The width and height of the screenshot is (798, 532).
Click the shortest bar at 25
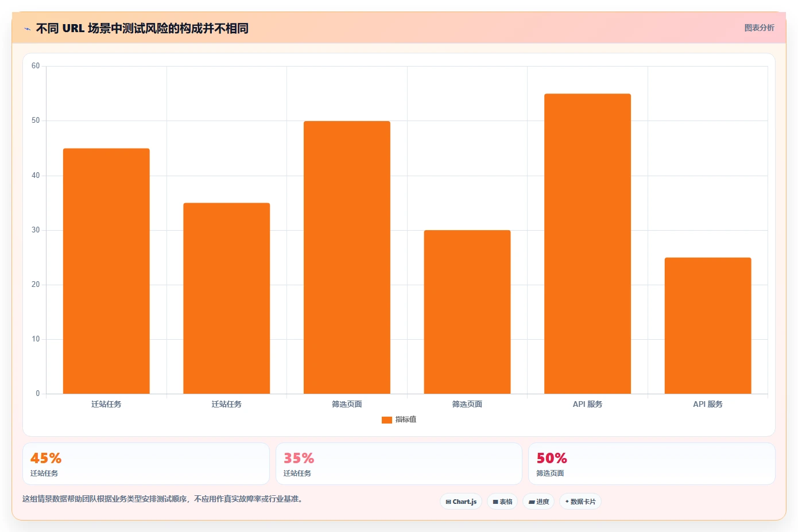pyautogui.click(x=708, y=325)
